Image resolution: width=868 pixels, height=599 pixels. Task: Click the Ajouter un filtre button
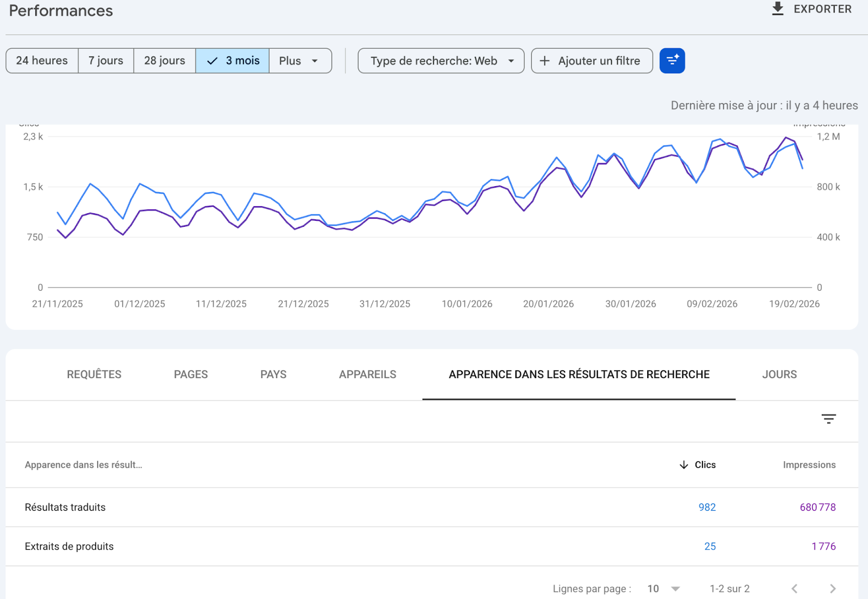click(591, 61)
